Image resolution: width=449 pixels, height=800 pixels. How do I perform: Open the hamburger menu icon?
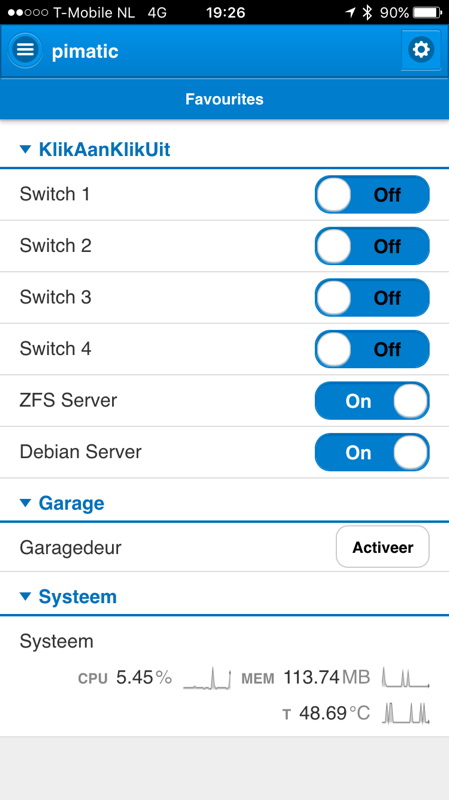click(25, 50)
